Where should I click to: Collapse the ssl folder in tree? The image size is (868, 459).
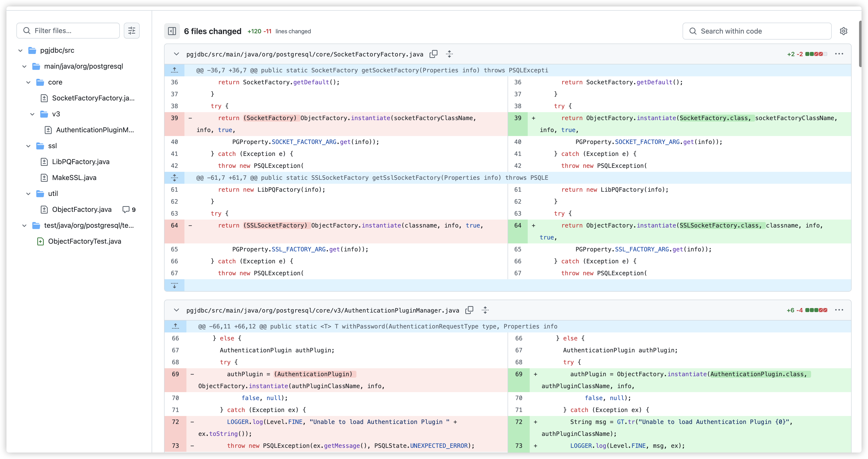(29, 146)
